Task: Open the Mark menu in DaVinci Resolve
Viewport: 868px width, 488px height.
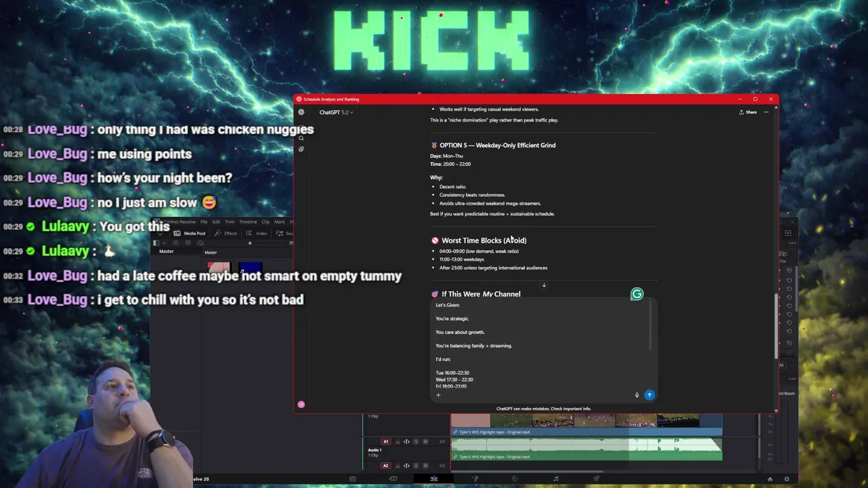Action: (x=279, y=222)
